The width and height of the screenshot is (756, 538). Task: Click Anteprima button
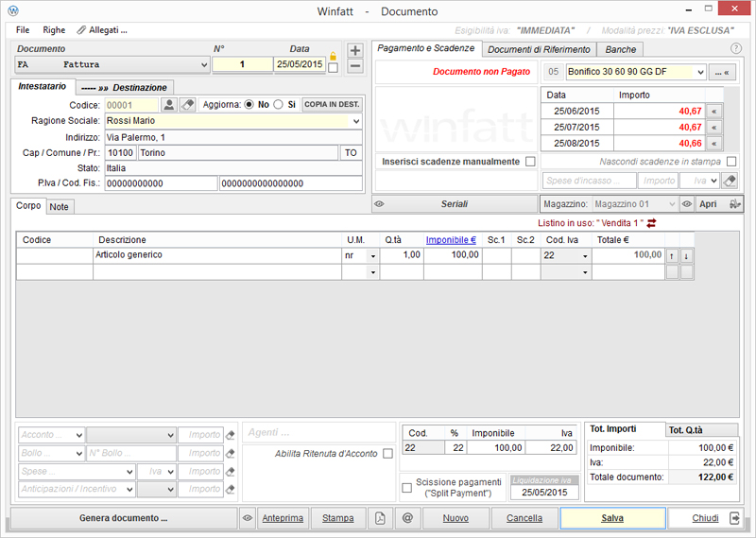click(x=283, y=518)
